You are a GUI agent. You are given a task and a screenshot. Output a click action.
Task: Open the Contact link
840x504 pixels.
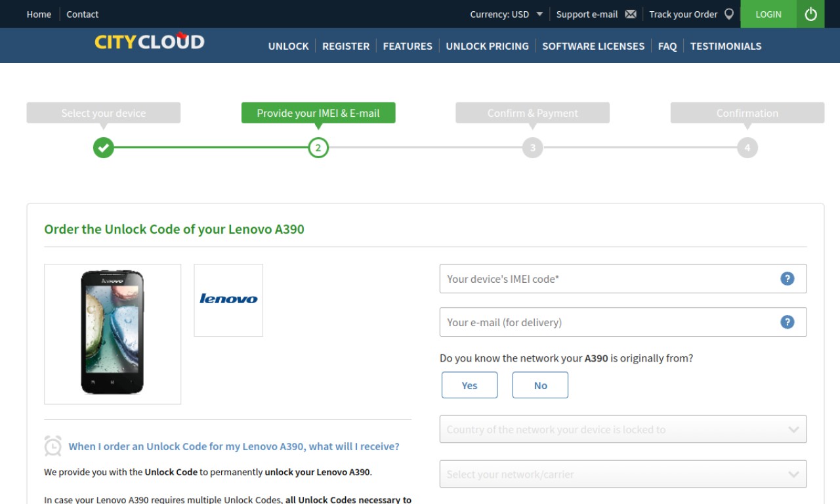tap(82, 14)
